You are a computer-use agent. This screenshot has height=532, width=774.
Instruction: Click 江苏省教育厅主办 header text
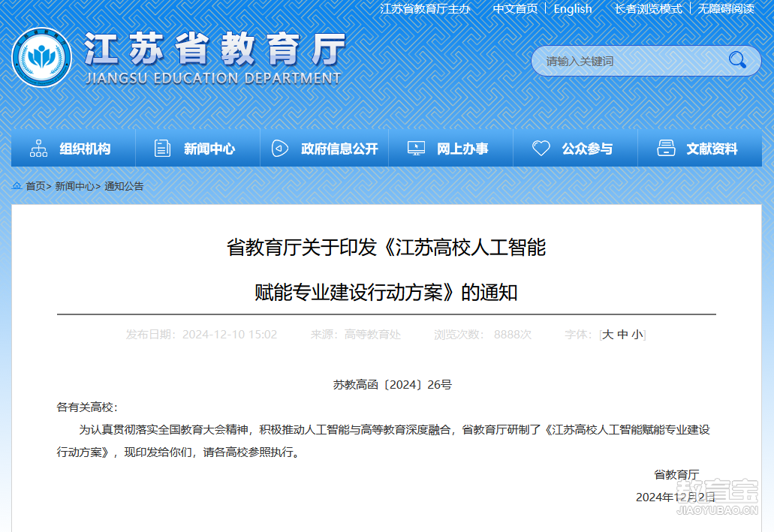pos(425,9)
